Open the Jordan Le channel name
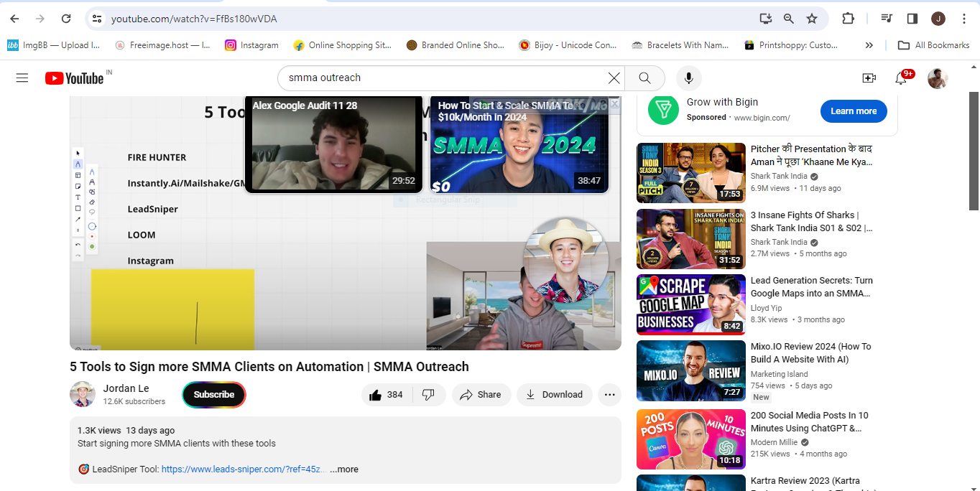980x491 pixels. (x=126, y=388)
